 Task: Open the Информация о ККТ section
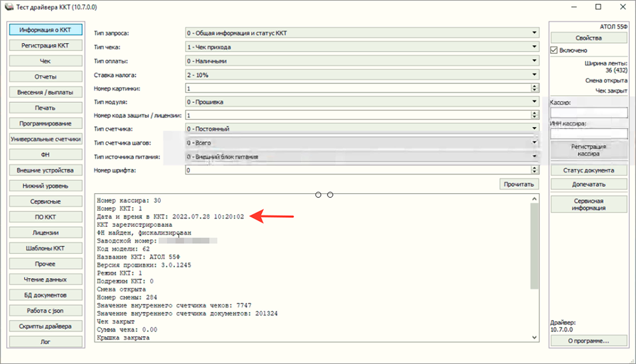point(45,30)
